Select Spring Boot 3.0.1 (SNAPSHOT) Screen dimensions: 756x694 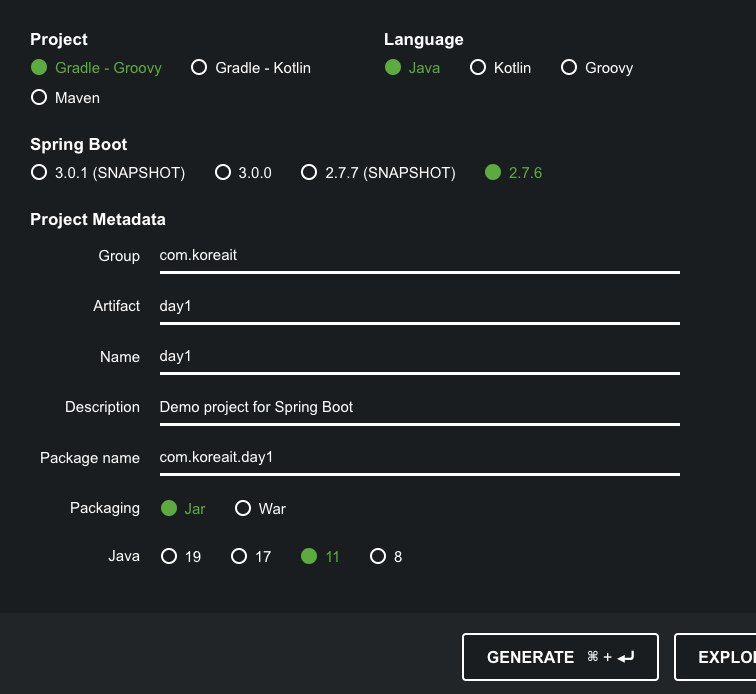[108, 173]
